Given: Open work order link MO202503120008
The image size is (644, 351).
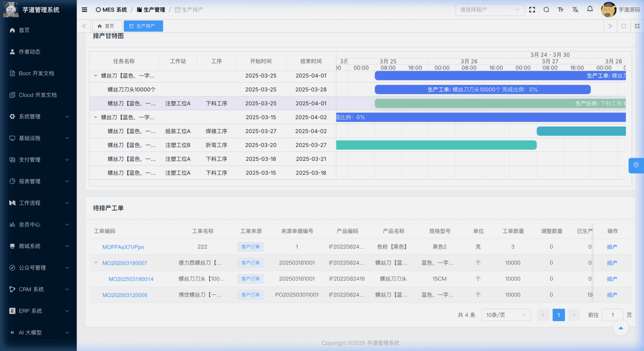Looking at the screenshot, I should point(125,295).
